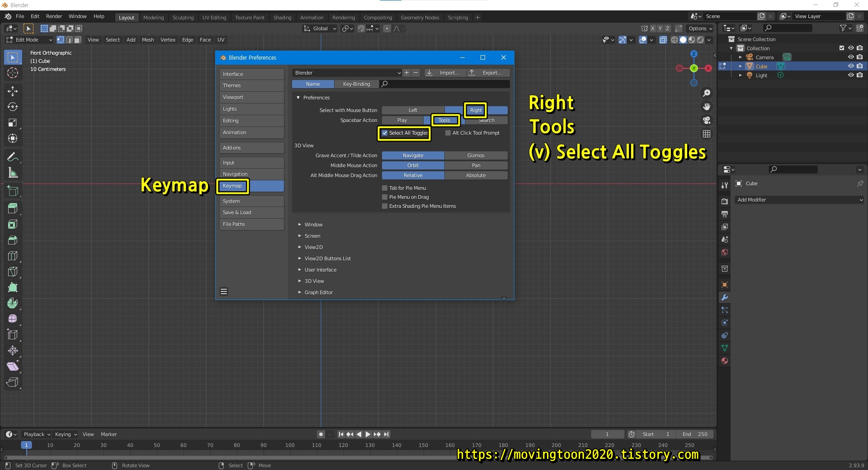Screen dimensions: 868x470
Task: Switch keymap filter to Key-Binding
Action: point(356,84)
